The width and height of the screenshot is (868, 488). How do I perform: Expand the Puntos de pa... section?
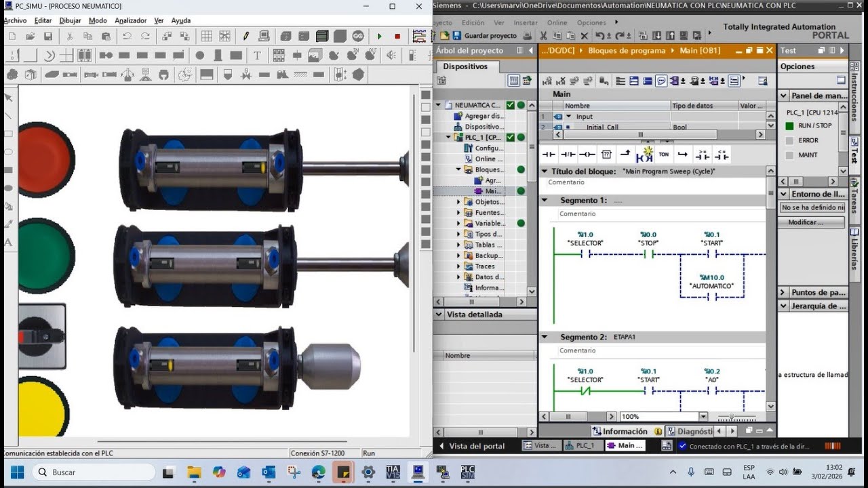click(x=784, y=293)
